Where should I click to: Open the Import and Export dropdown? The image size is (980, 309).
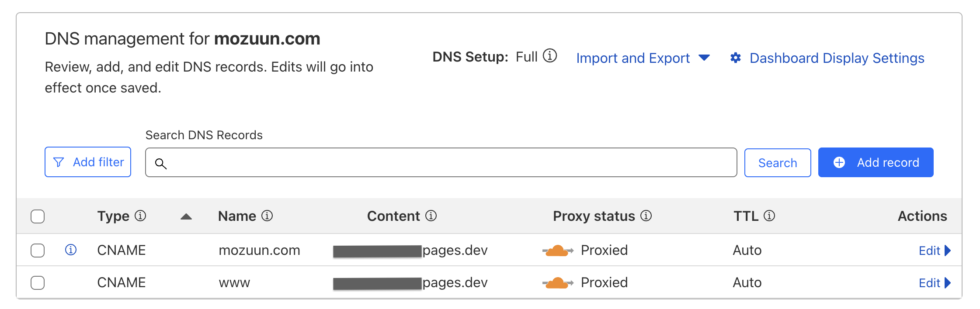click(x=643, y=58)
